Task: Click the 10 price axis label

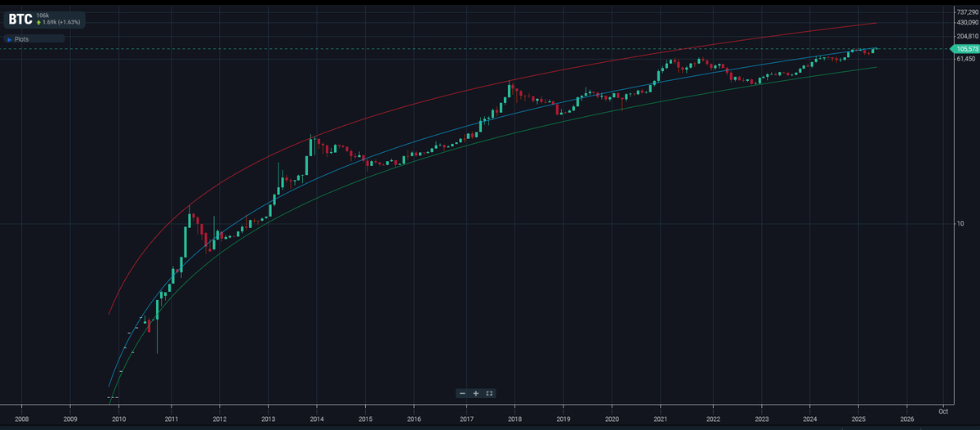Action: (x=959, y=223)
